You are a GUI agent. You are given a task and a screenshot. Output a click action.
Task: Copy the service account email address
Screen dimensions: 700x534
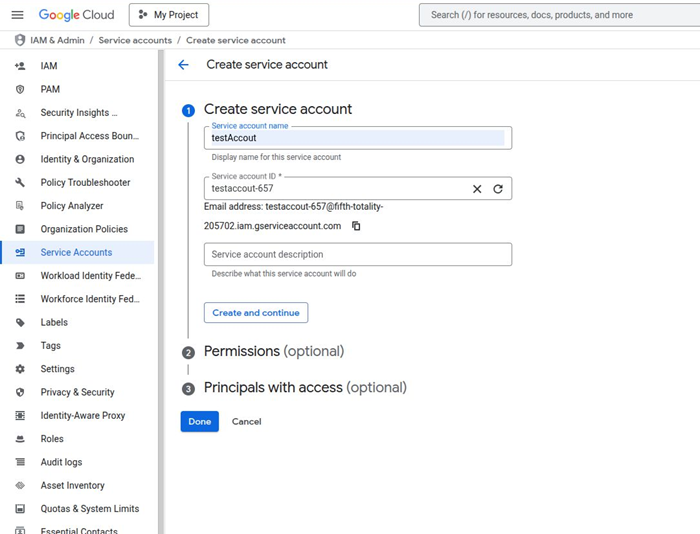(356, 226)
